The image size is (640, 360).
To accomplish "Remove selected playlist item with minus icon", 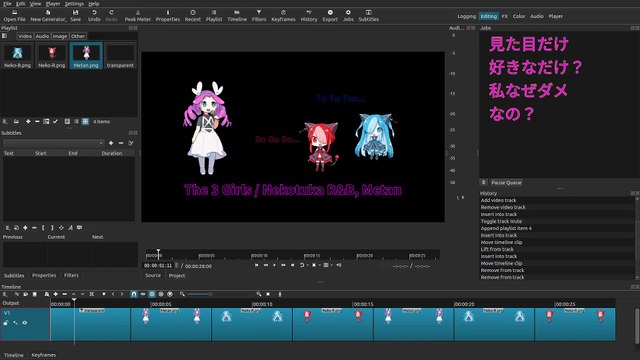I will (x=37, y=121).
